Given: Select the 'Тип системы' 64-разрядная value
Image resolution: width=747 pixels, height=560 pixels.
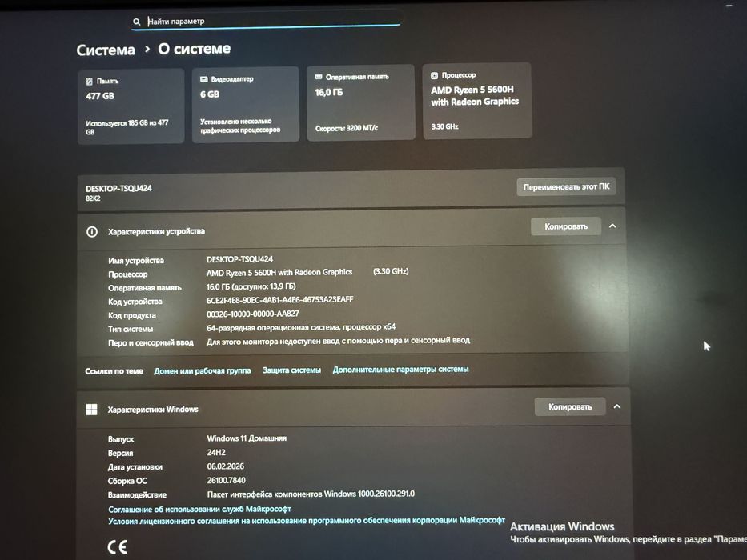Looking at the screenshot, I should [x=301, y=327].
